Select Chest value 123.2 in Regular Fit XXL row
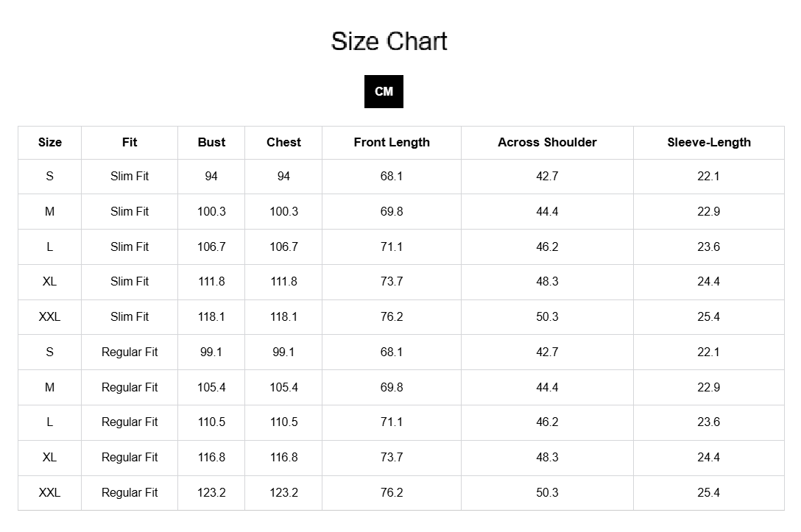Image resolution: width=801 pixels, height=532 pixels. click(x=283, y=492)
